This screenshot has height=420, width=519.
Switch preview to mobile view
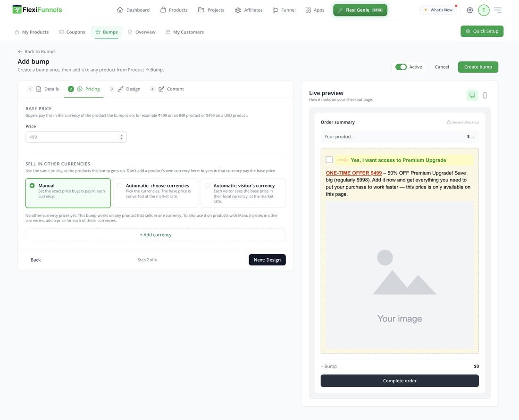pos(485,95)
